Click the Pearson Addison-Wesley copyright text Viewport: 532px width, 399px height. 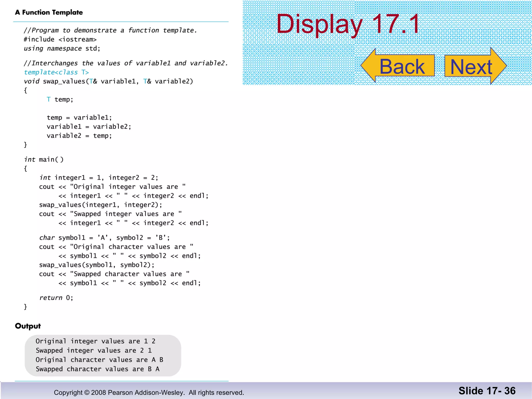pyautogui.click(x=149, y=393)
